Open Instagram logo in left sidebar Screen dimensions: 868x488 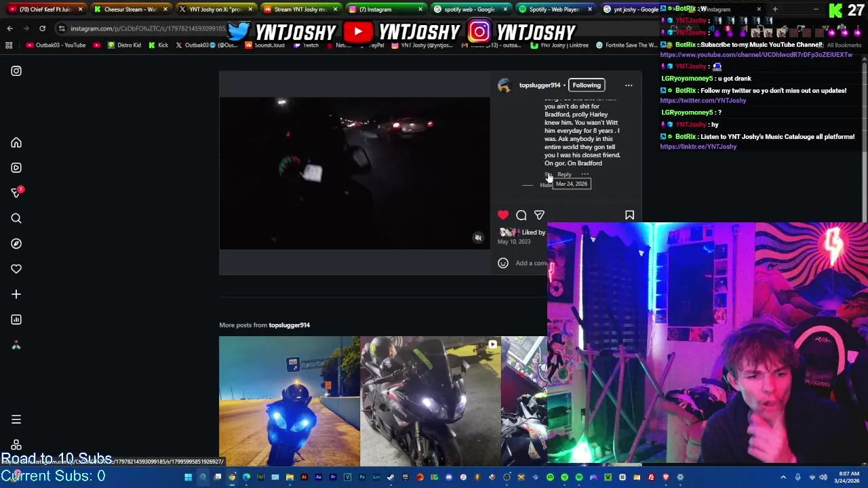point(16,71)
